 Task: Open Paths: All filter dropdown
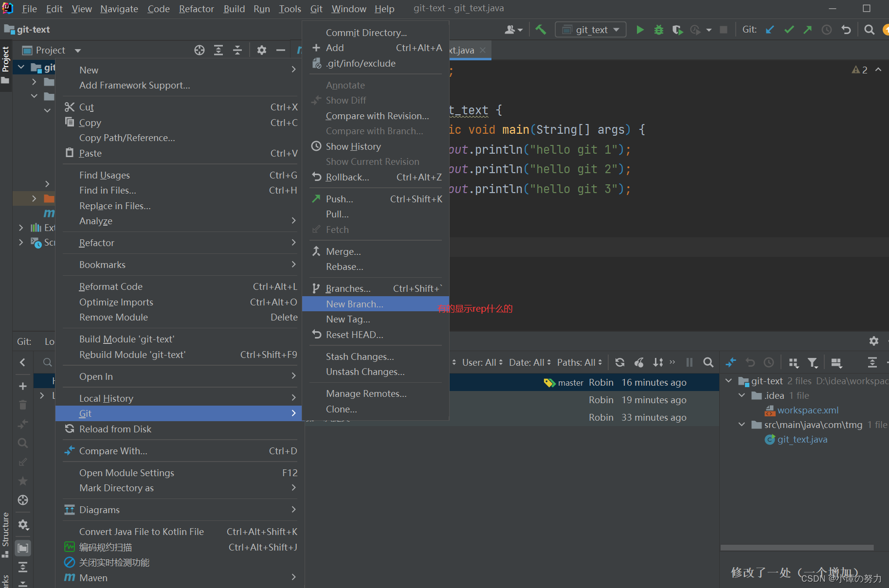pyautogui.click(x=580, y=362)
